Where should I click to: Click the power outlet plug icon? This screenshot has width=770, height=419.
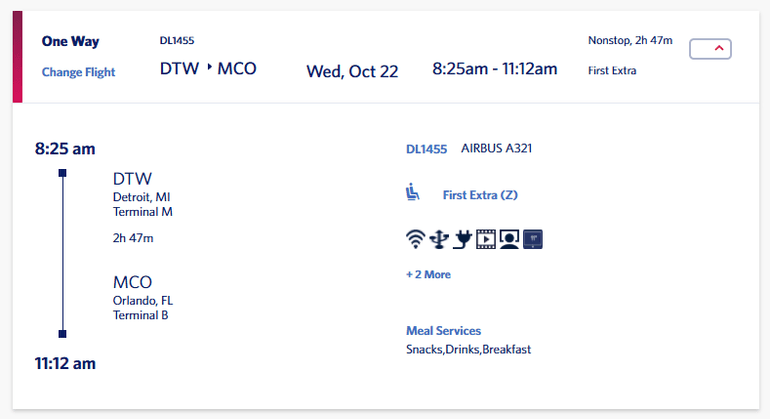[x=462, y=239]
